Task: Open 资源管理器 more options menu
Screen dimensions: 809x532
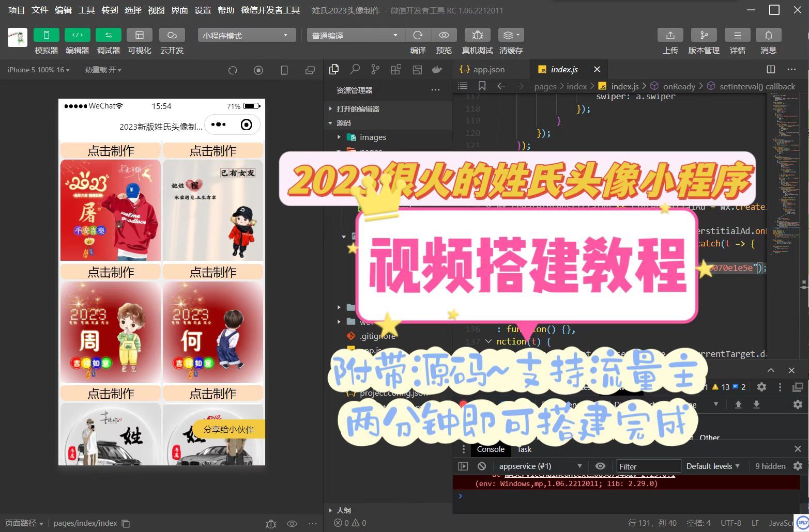Action: click(x=435, y=90)
